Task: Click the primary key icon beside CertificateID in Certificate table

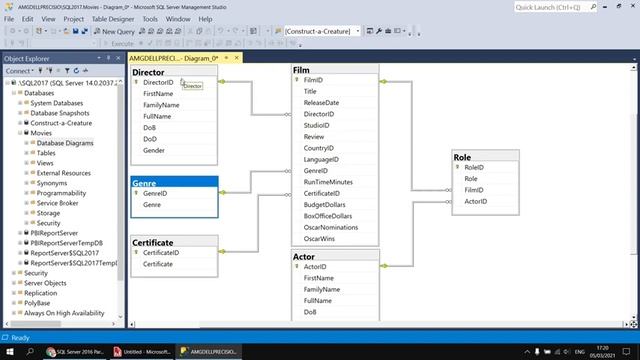Action: tap(136, 252)
